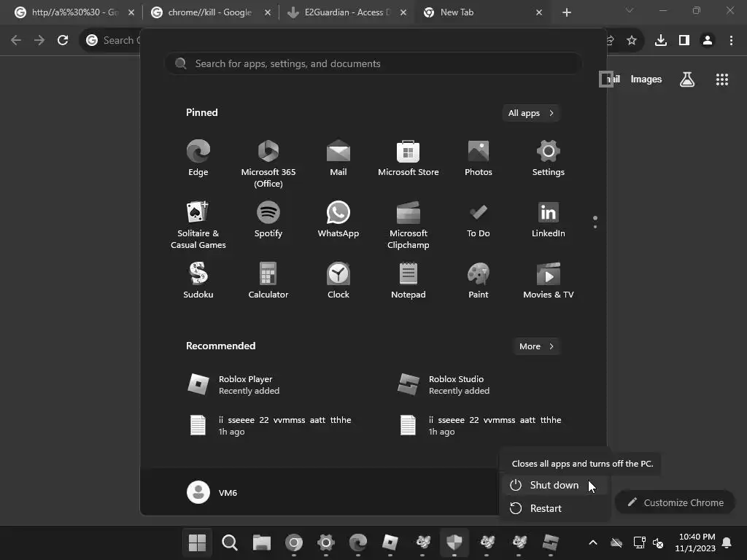Open the notifications bell icon
Image resolution: width=747 pixels, height=560 pixels.
coord(727,542)
